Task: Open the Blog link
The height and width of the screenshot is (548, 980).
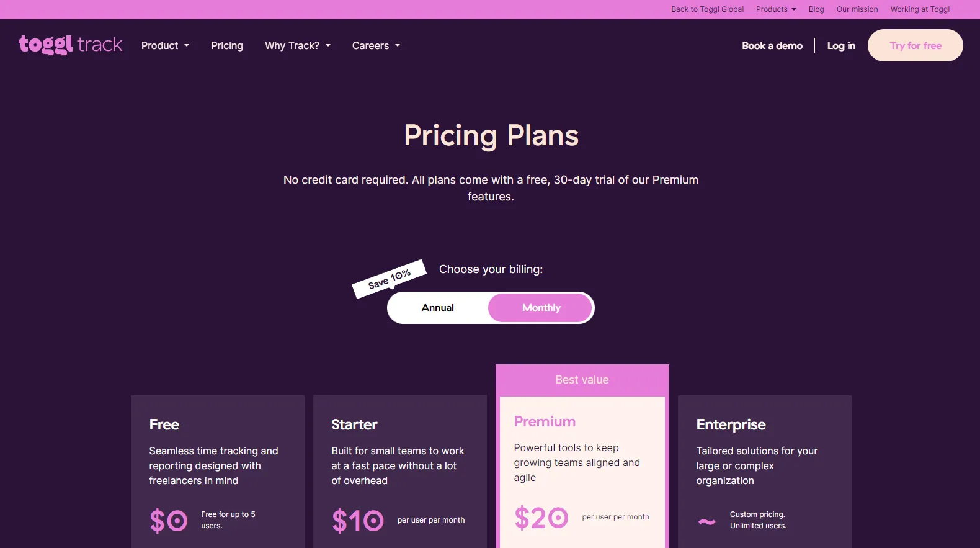Action: pos(816,9)
